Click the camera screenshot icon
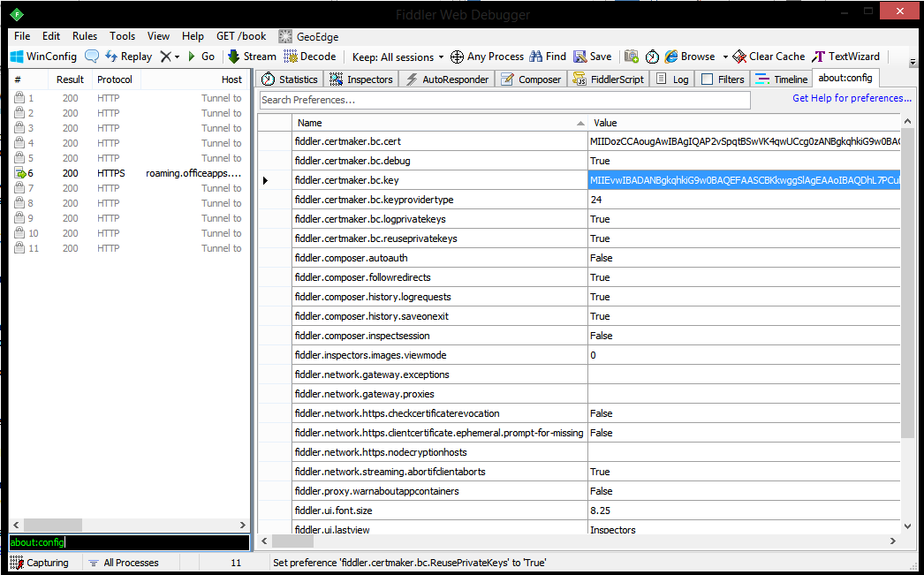The image size is (924, 575). pos(631,57)
